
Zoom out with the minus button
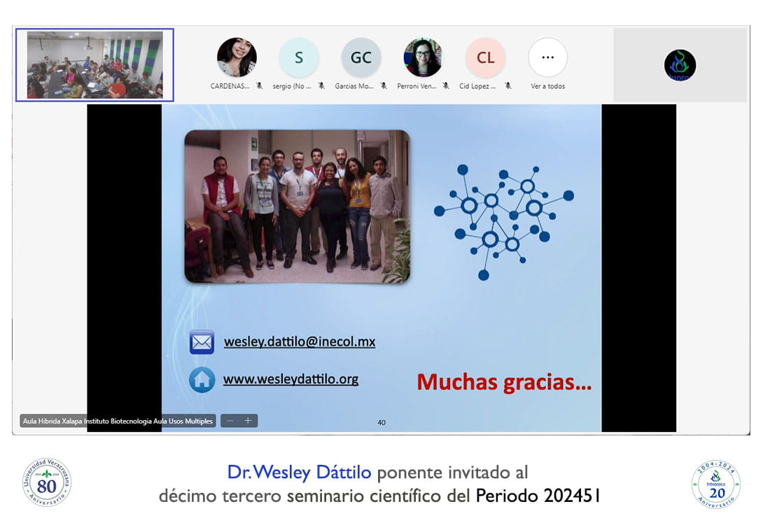pos(230,421)
